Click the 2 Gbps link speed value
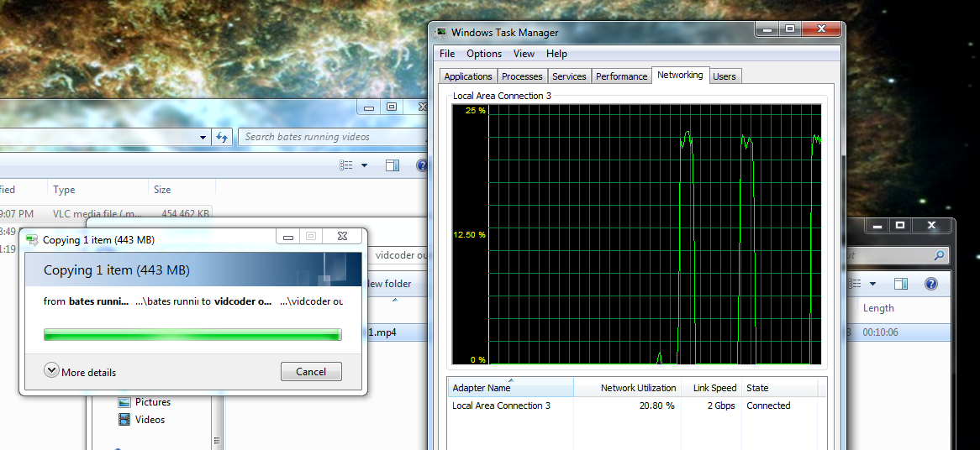Screen dimensions: 980x450 point(720,406)
